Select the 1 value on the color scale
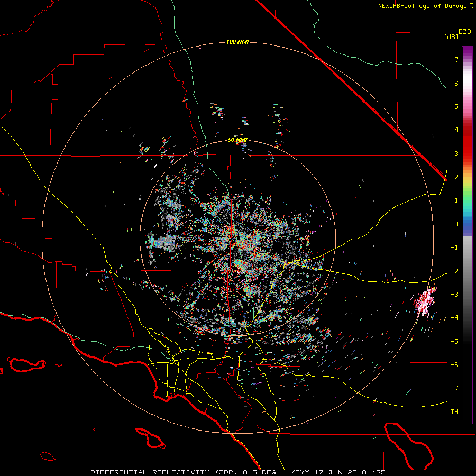This screenshot has width=476, height=476. (456, 200)
